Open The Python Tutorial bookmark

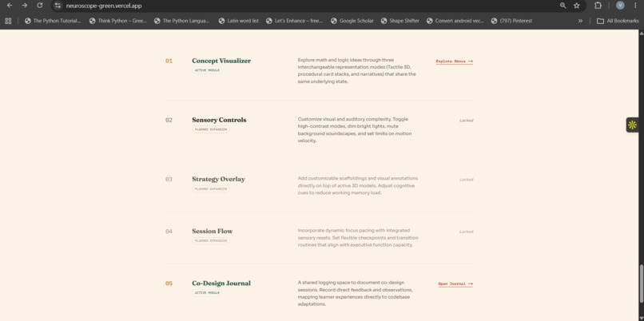(x=53, y=21)
